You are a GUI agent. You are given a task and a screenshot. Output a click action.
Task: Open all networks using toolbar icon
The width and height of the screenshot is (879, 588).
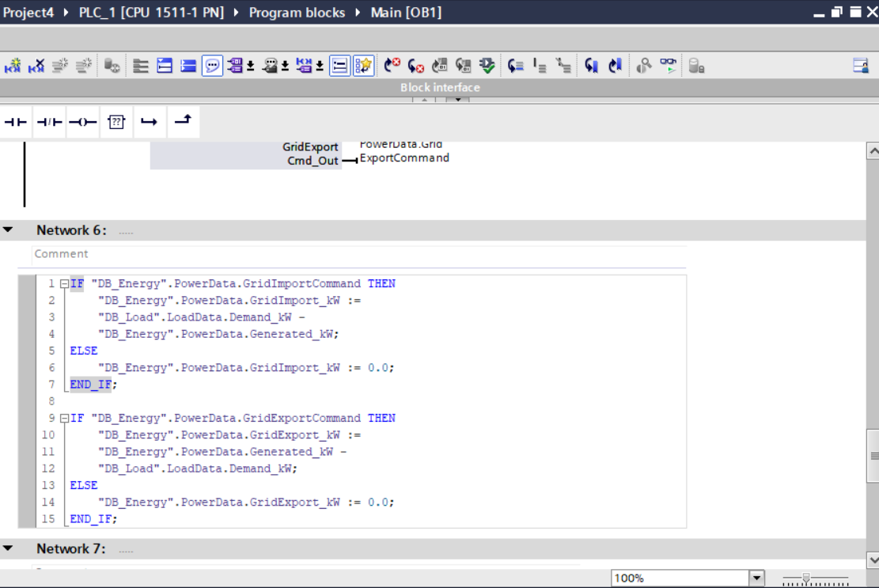pyautogui.click(x=141, y=66)
